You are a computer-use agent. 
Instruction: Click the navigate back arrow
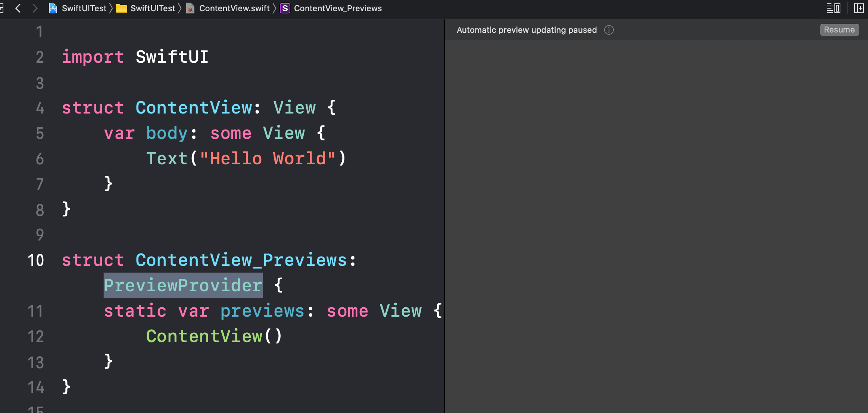click(x=18, y=8)
